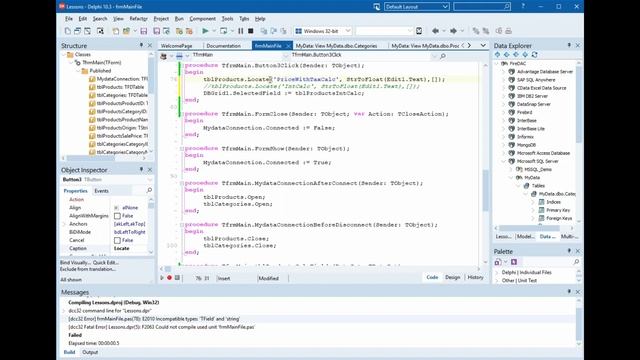Toggle the AlignWithMargins False checkbox

[118, 216]
